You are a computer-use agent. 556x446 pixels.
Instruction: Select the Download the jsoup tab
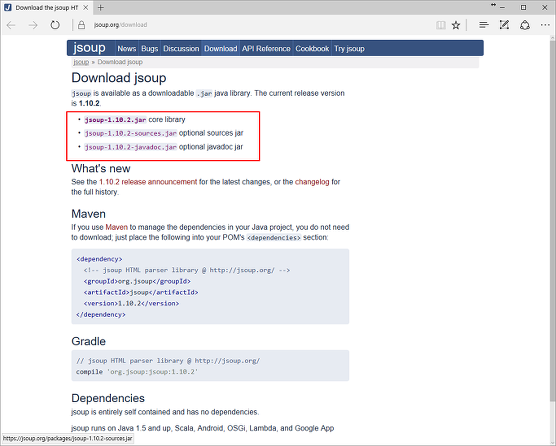click(47, 7)
